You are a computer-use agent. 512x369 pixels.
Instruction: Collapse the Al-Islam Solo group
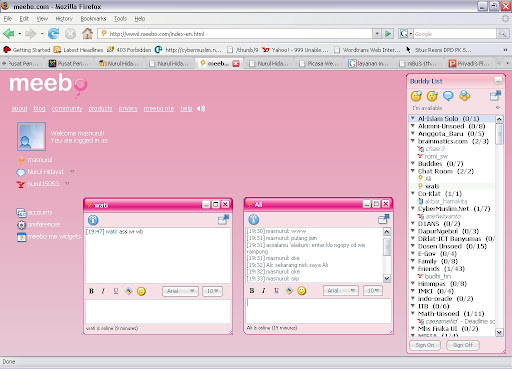(413, 118)
